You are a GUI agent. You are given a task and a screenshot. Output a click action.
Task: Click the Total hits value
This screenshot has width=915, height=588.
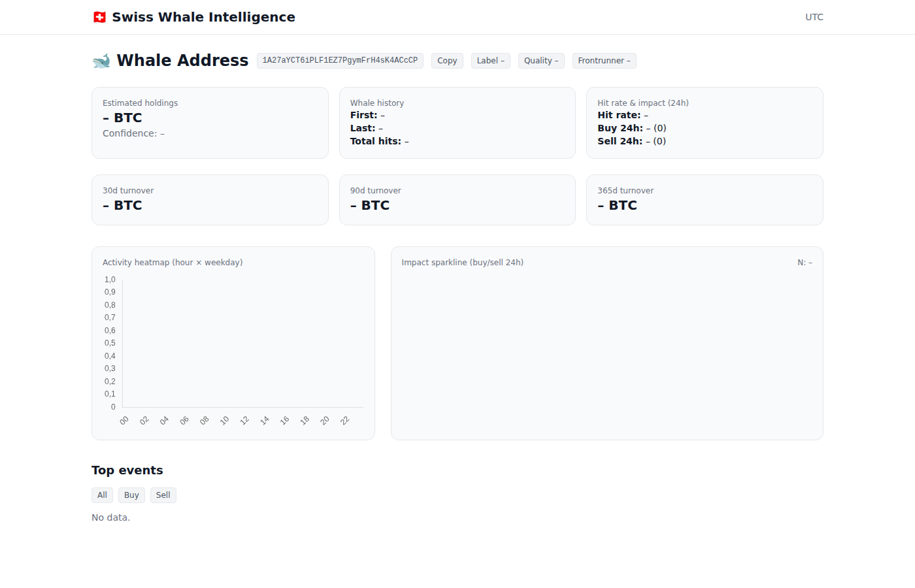tap(406, 140)
